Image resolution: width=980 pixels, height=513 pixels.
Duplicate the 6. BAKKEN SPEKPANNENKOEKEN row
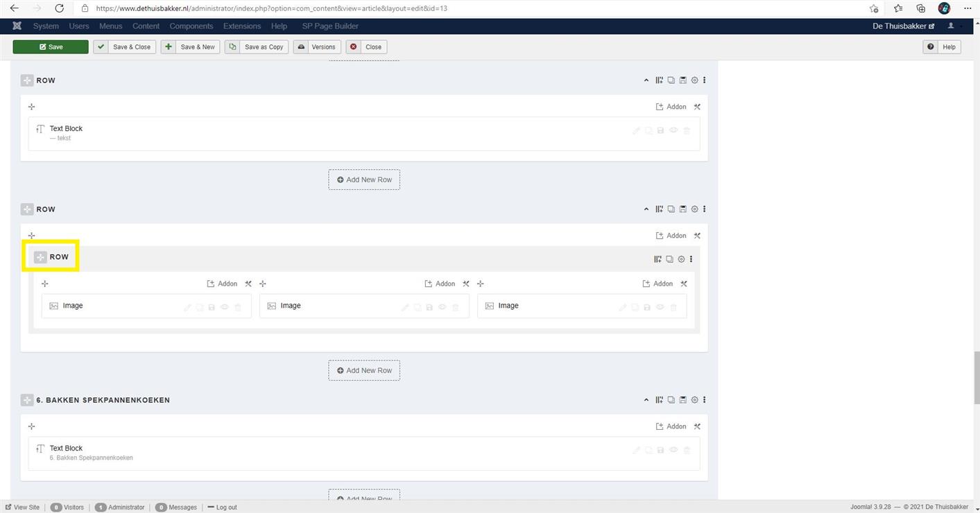click(x=671, y=400)
